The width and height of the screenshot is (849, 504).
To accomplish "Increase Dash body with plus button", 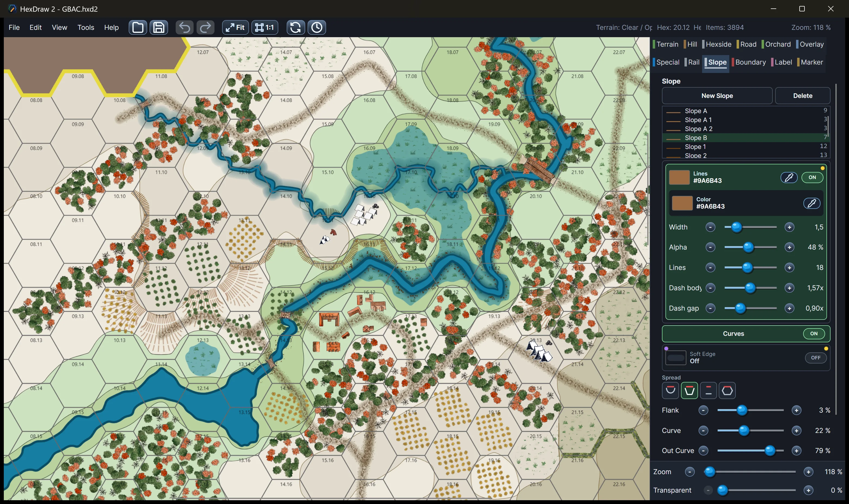I will [x=790, y=288].
